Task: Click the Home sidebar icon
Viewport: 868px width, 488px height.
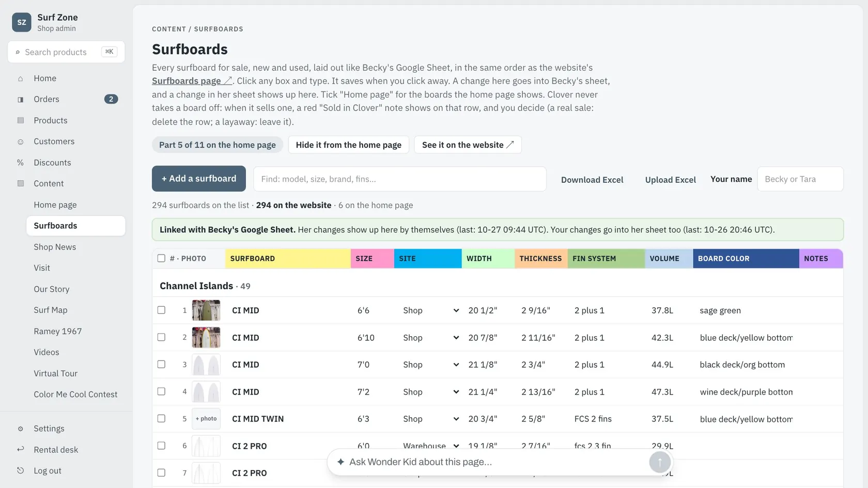Action: [21, 78]
